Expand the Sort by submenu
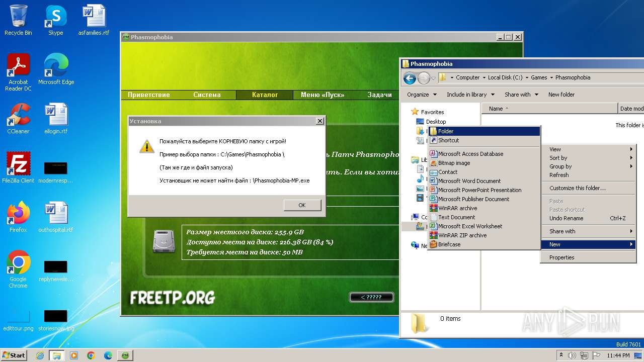This screenshot has height=362, width=644. point(589,158)
